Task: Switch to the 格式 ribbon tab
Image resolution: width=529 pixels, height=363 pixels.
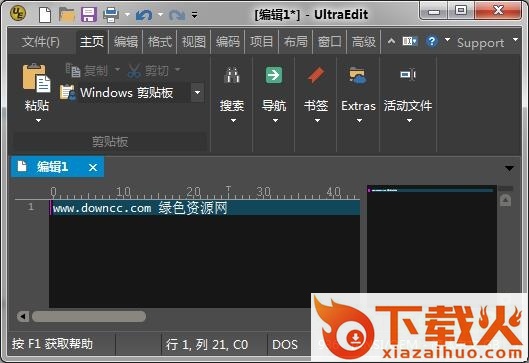Action: coord(160,42)
